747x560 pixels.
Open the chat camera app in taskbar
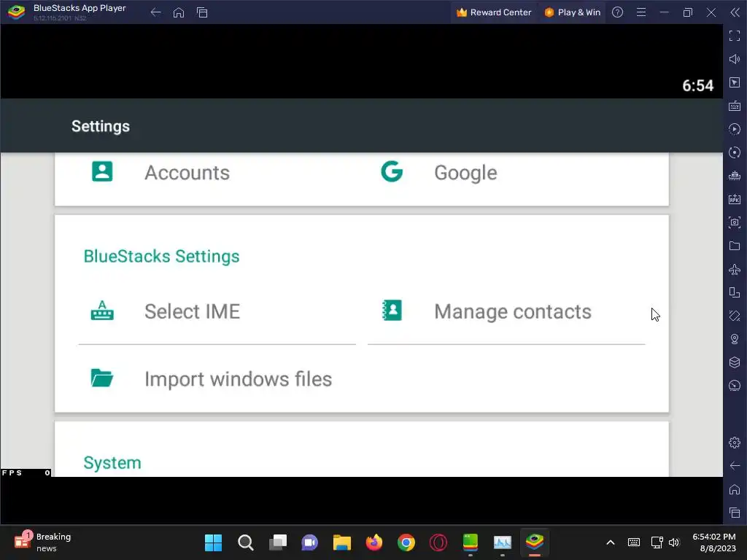click(x=309, y=542)
